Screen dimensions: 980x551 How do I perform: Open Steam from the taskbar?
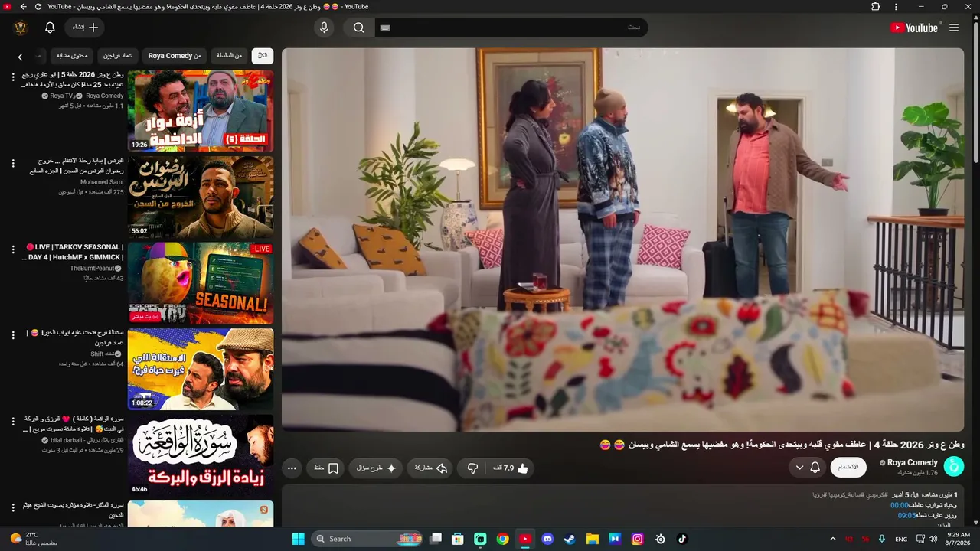[x=570, y=539]
